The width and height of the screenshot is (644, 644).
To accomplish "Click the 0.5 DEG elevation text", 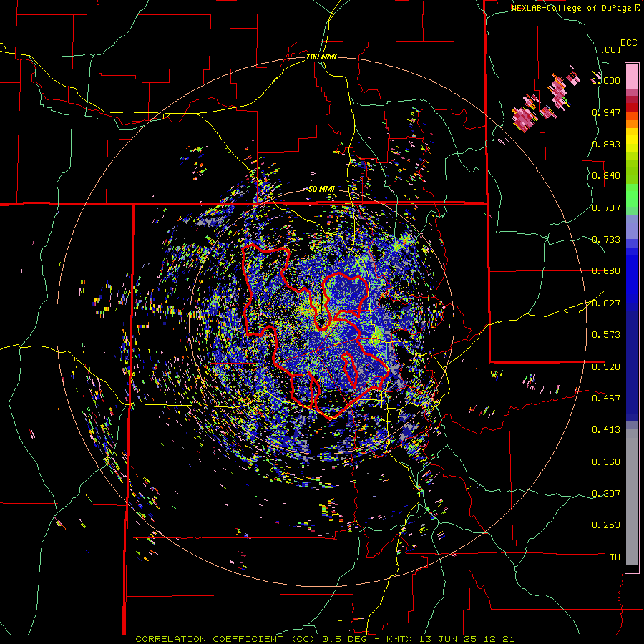I will tap(346, 639).
